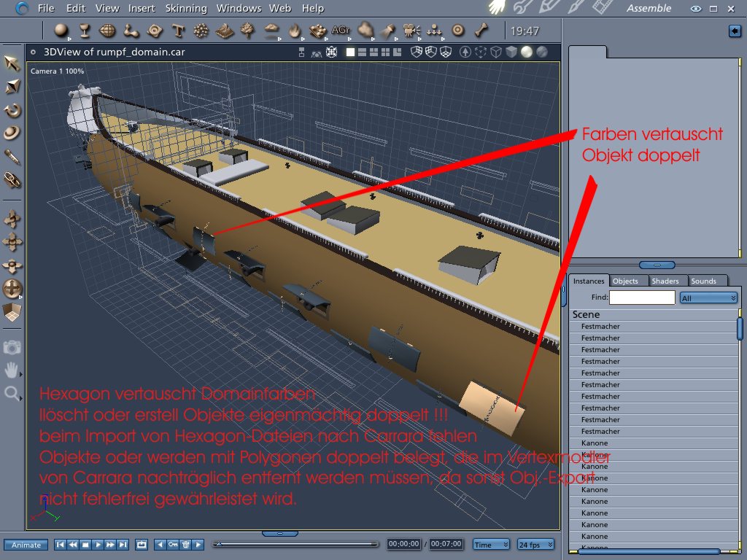Collapse the bottom sequencer drawer handle
747x560 pixels.
[x=280, y=534]
